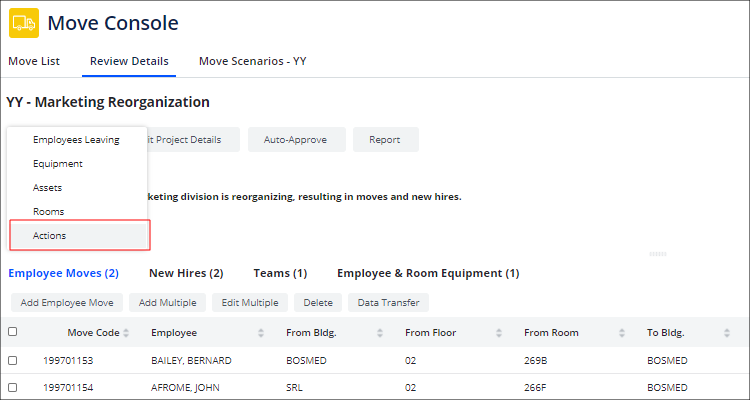Image resolution: width=750 pixels, height=400 pixels.
Task: Select Equipment in the dropdown list
Action: [58, 164]
